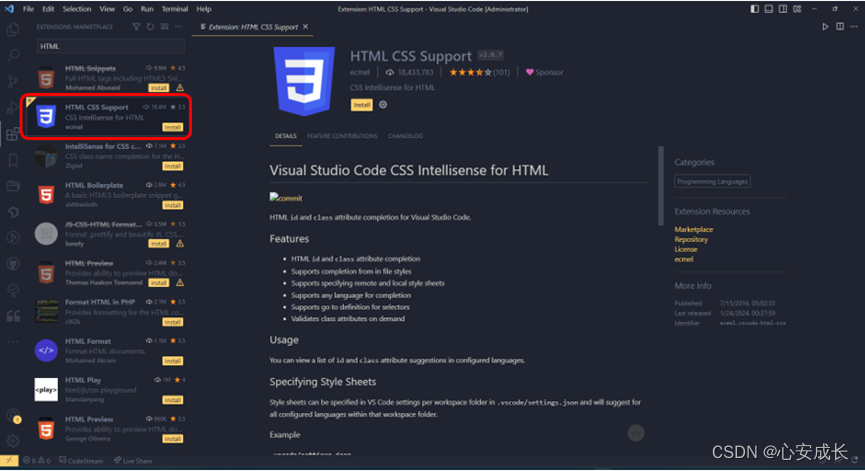
Task: Switch to the FEATURE CONTRIBUTIONS tab
Action: point(342,136)
